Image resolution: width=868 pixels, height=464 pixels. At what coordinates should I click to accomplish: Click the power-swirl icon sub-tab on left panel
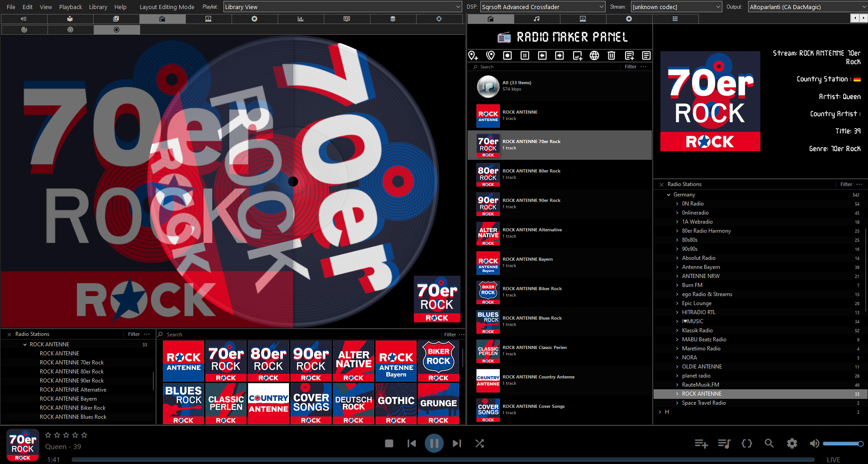pyautogui.click(x=24, y=30)
